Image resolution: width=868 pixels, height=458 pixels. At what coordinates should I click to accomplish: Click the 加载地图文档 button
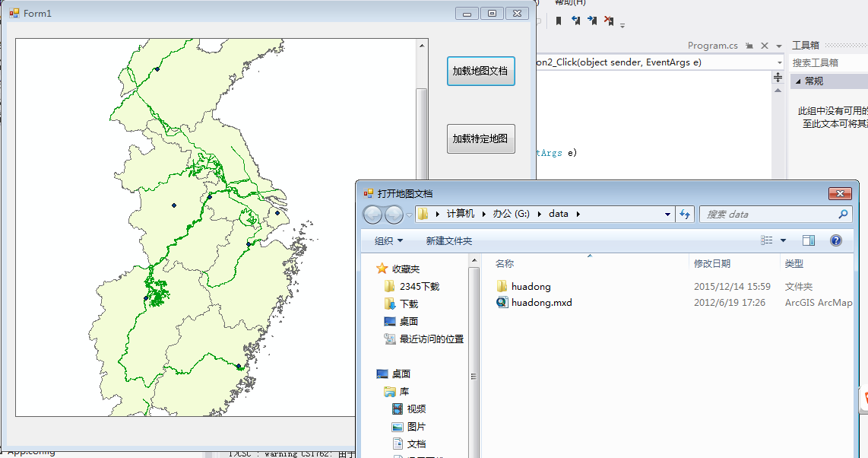pos(480,71)
